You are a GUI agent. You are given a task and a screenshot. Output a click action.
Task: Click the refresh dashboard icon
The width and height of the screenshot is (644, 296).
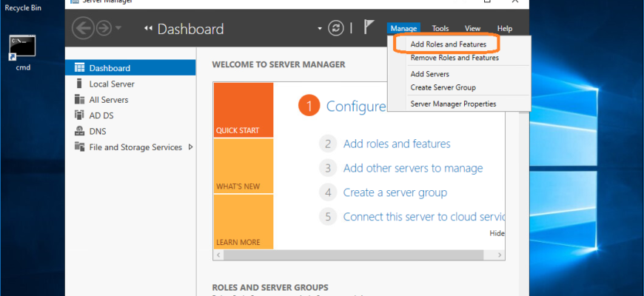(x=336, y=28)
